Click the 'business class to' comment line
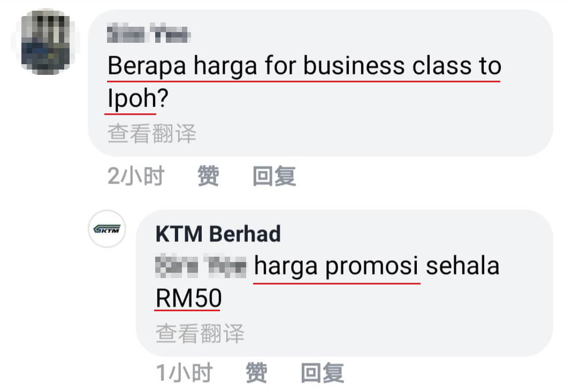Screen dimensions: 572x392 pyautogui.click(x=402, y=66)
